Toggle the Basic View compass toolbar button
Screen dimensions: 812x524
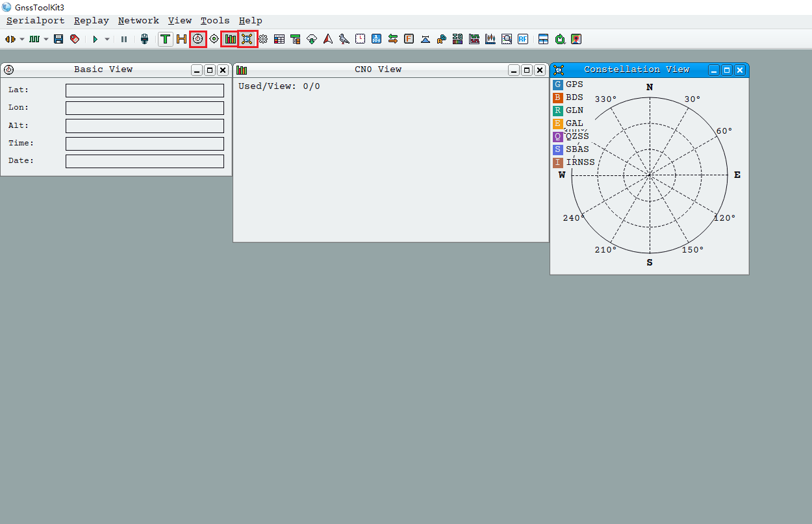198,40
